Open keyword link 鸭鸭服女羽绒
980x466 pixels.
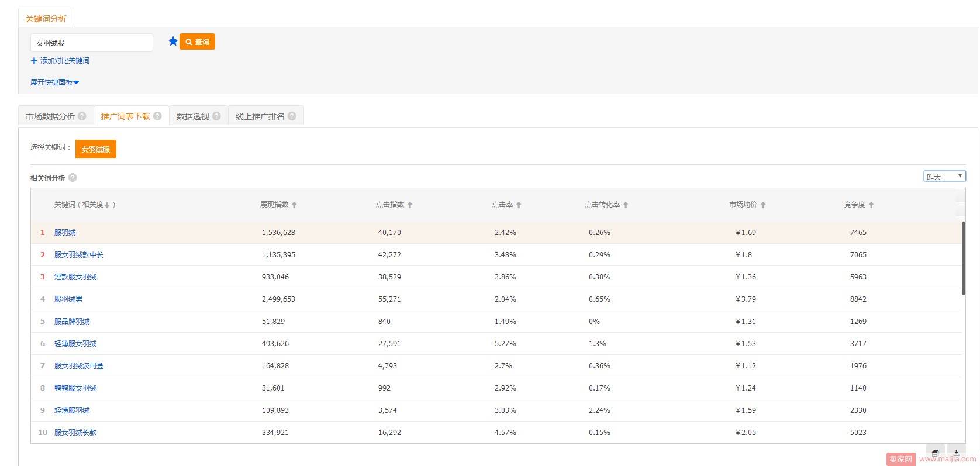pyautogui.click(x=75, y=388)
